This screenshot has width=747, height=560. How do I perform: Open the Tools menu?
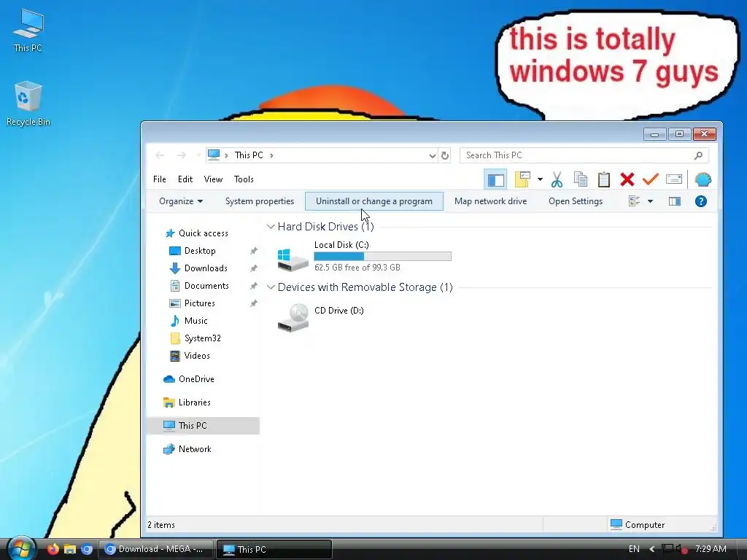click(x=244, y=179)
